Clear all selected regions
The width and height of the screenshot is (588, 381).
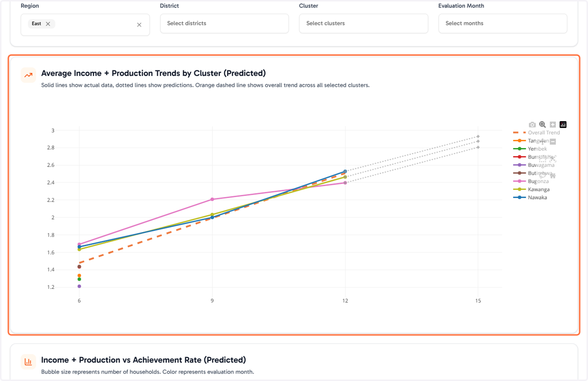point(139,25)
